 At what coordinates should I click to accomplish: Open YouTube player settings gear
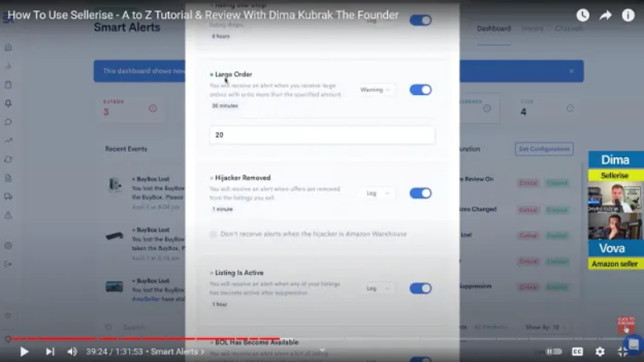pyautogui.click(x=600, y=351)
